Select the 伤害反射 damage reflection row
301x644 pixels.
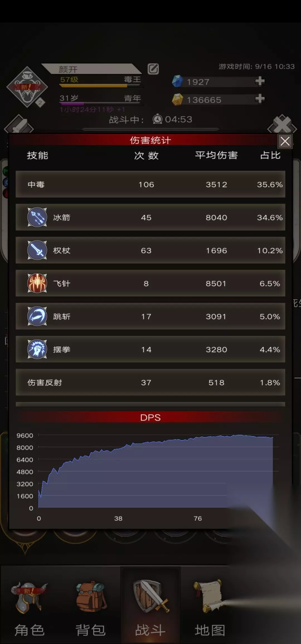click(x=151, y=382)
